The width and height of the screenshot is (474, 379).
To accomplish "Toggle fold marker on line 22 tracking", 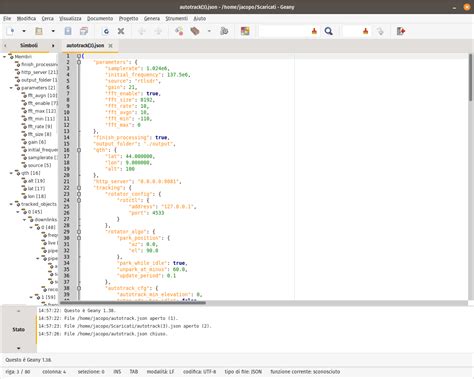I will [x=79, y=188].
